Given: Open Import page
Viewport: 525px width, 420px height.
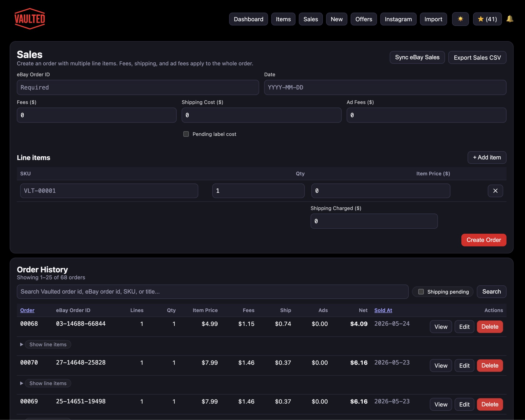Looking at the screenshot, I should coord(433,19).
